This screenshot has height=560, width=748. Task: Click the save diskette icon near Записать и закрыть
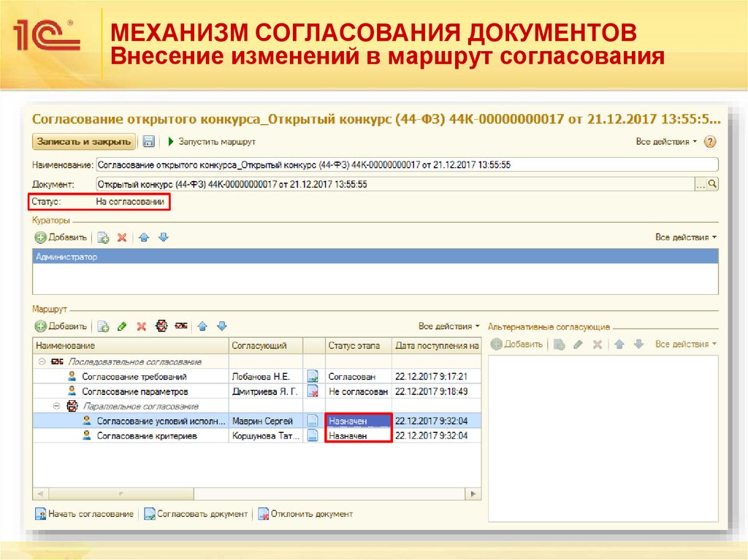[x=148, y=141]
